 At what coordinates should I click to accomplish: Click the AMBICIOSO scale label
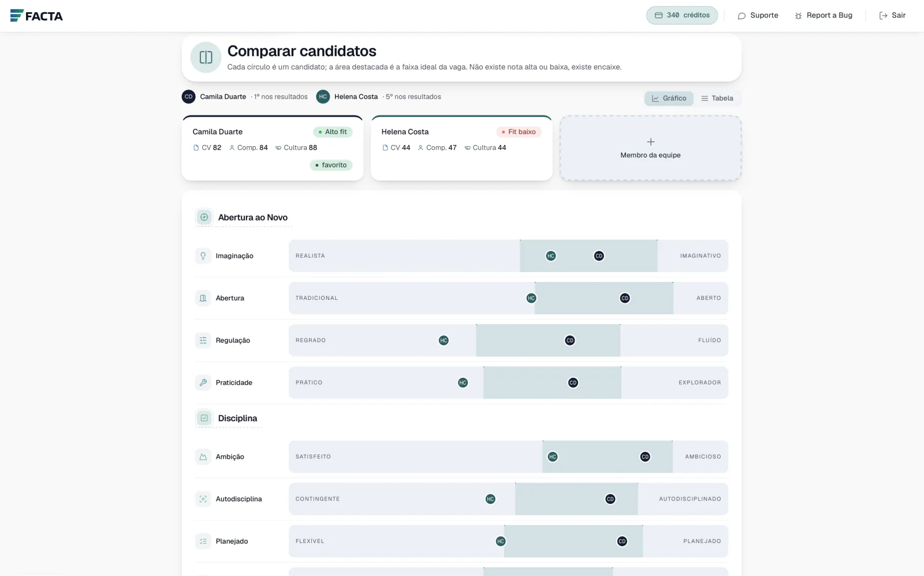(703, 456)
